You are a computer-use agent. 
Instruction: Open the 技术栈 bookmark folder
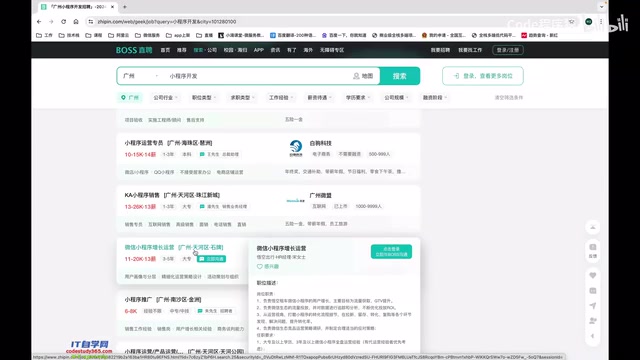pos(69,36)
